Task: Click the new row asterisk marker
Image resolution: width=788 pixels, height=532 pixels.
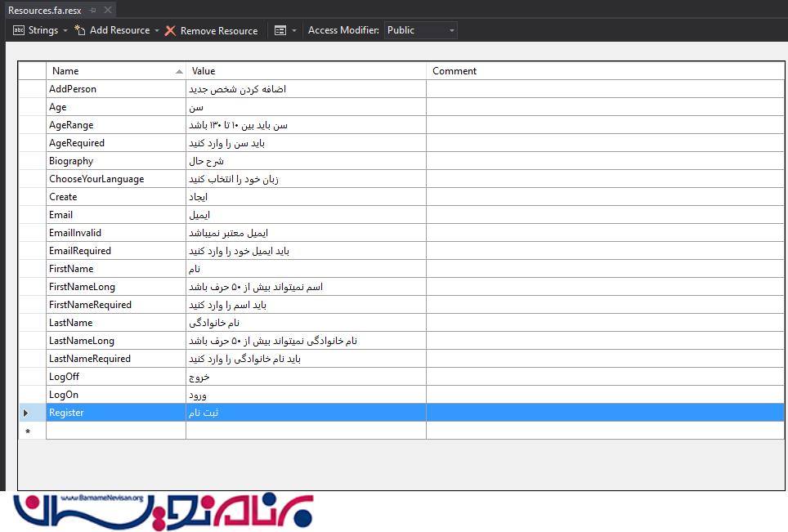Action: pyautogui.click(x=28, y=431)
